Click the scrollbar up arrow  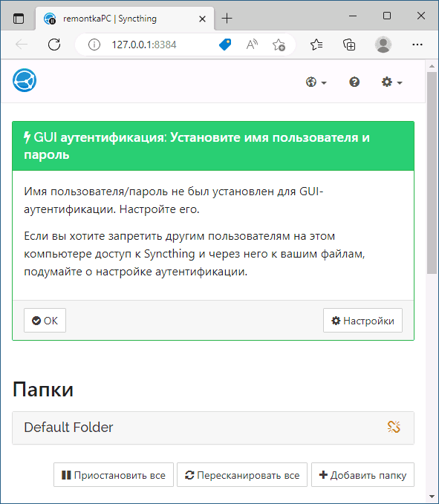(x=432, y=66)
